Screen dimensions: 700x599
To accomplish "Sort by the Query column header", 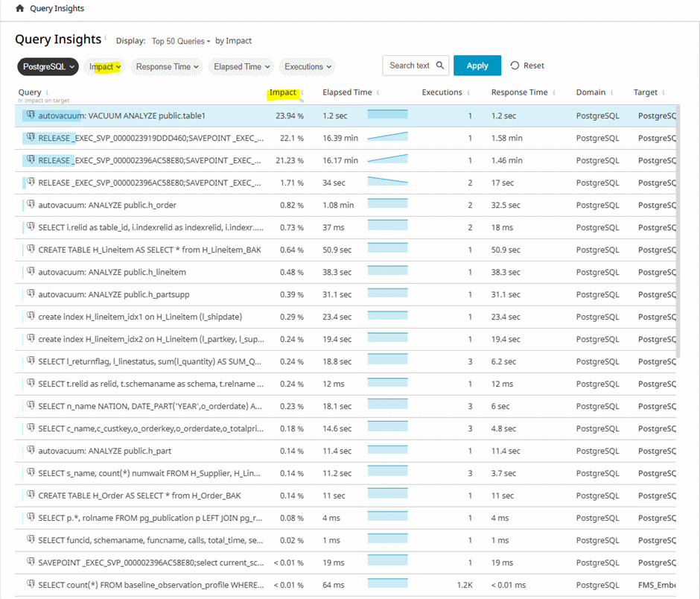I will 30,92.
